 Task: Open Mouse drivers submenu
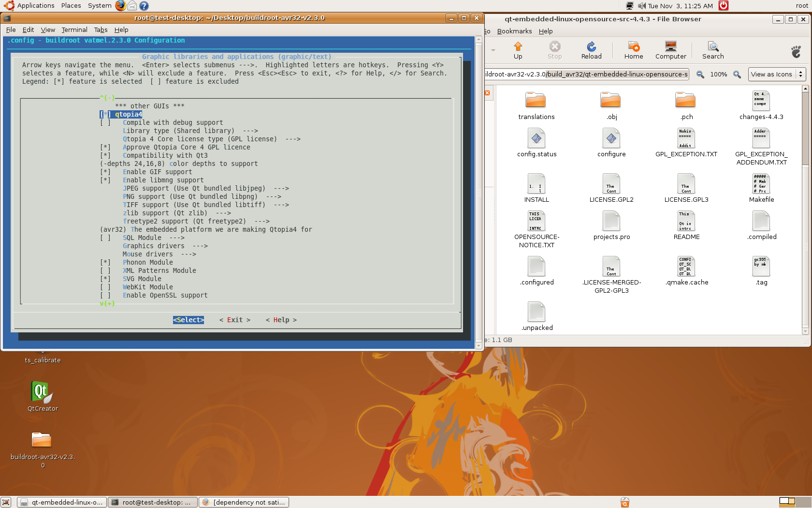click(x=159, y=254)
